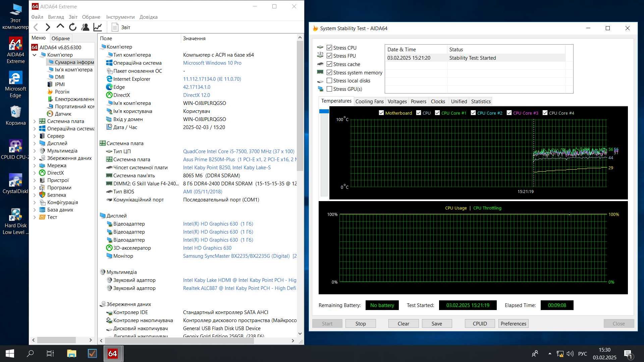Enable Stress local disks checkbox
Image resolution: width=644 pixels, height=362 pixels.
[329, 80]
